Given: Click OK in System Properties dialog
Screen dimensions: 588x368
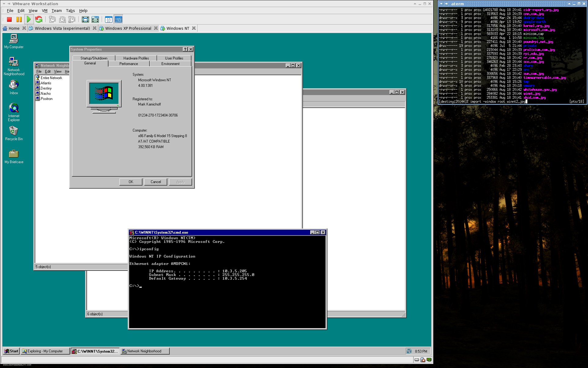Looking at the screenshot, I should tap(131, 182).
